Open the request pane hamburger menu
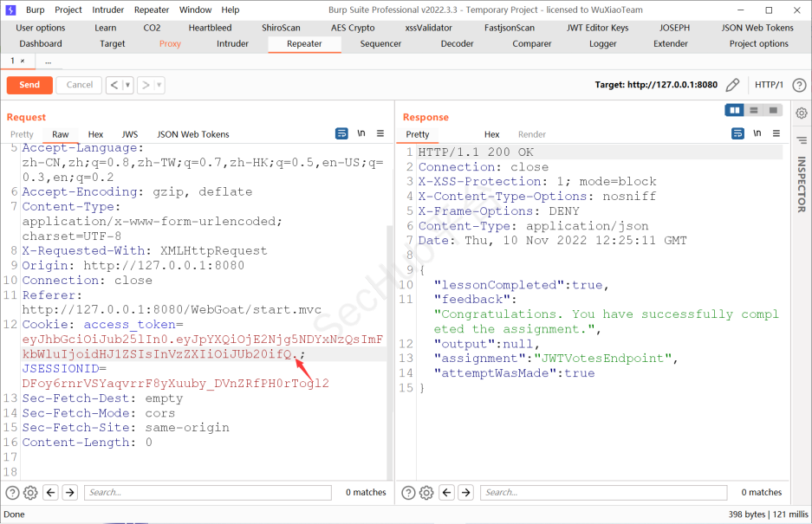Screen dimensions: 812x524 point(381,133)
